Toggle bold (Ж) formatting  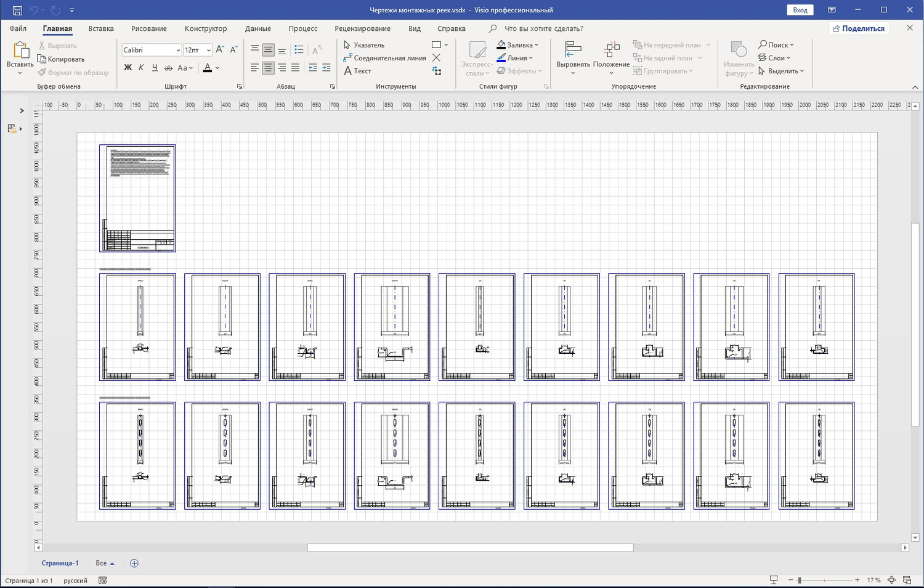coord(128,68)
